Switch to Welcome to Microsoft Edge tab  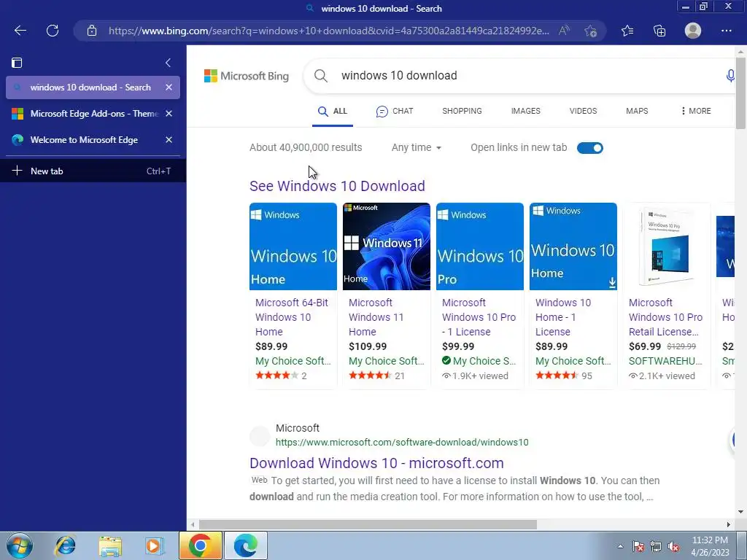(93, 139)
